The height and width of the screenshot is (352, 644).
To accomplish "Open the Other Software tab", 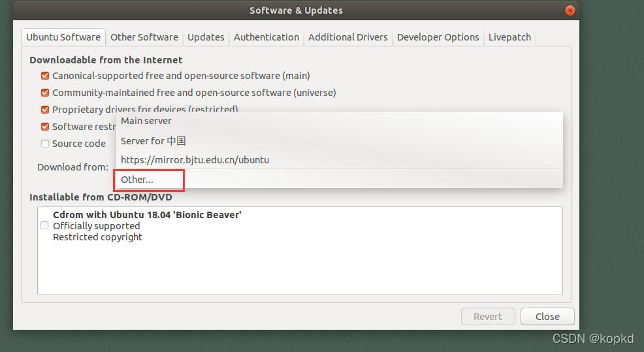I will click(144, 37).
